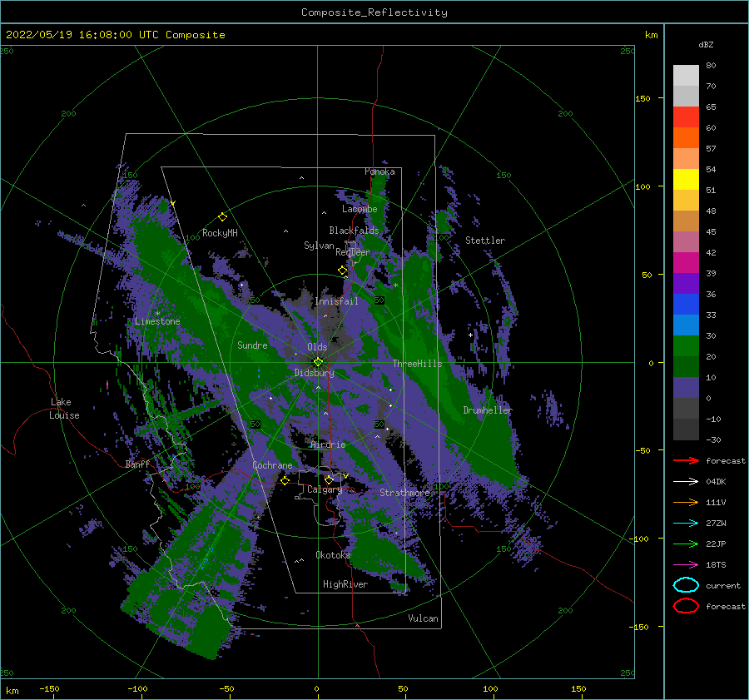Click the 2022/05/19 16:08:00 UTC timestamp
Screen dimensions: 749x700
coord(115,35)
